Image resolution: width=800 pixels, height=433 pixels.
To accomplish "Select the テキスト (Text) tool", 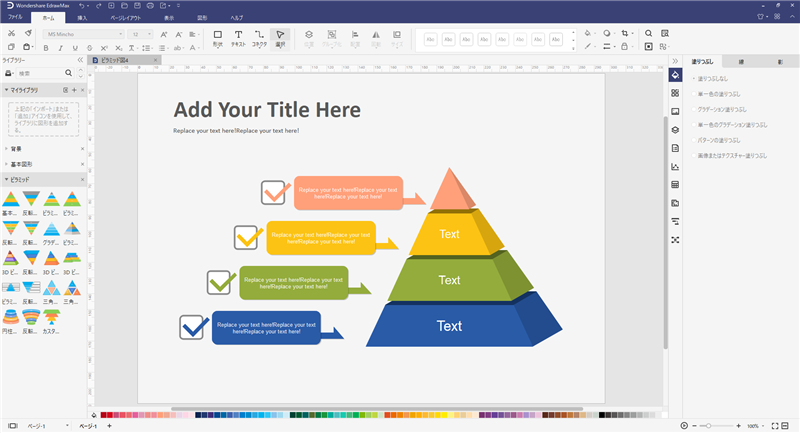I will [x=238, y=38].
